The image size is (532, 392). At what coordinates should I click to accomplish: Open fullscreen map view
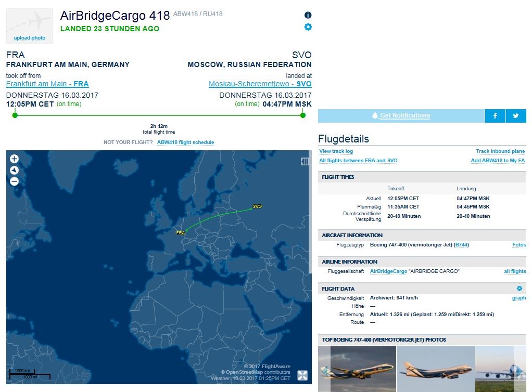tap(302, 375)
